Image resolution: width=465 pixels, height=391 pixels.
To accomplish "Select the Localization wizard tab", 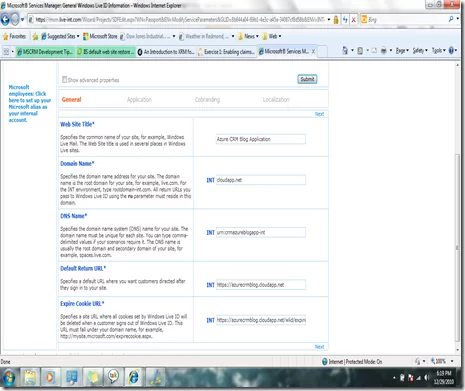I will 276,99.
